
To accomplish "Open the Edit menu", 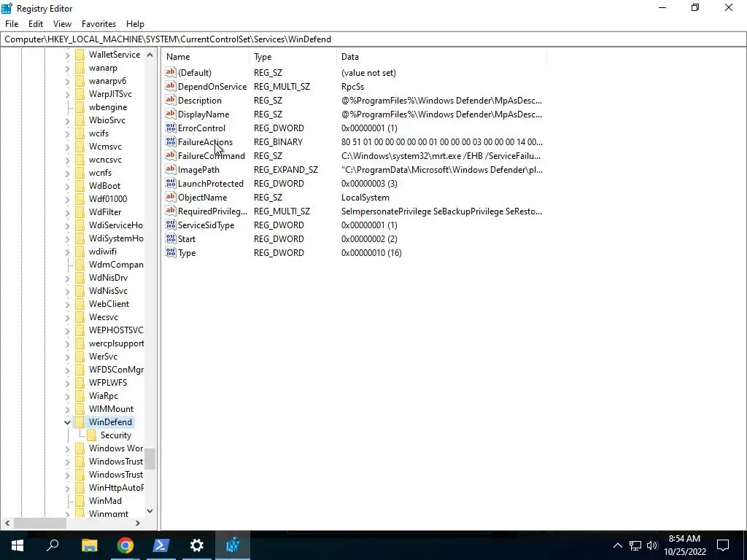I will coord(36,24).
